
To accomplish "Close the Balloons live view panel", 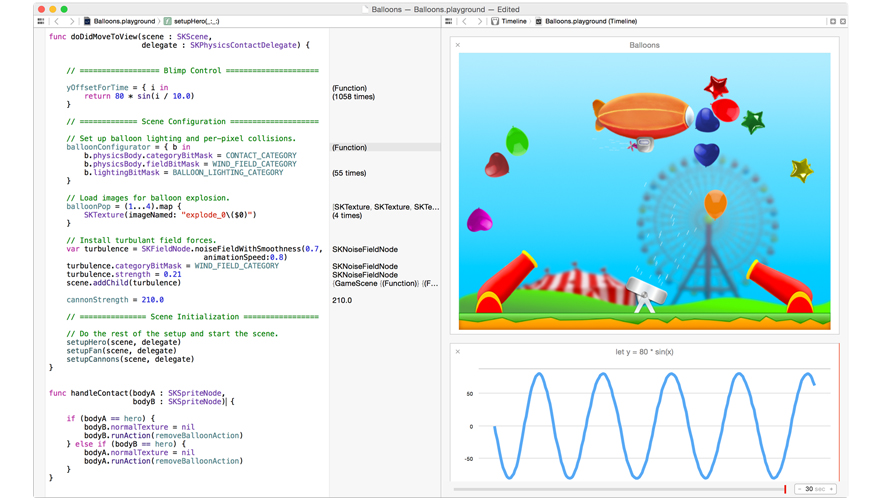I will pos(458,45).
